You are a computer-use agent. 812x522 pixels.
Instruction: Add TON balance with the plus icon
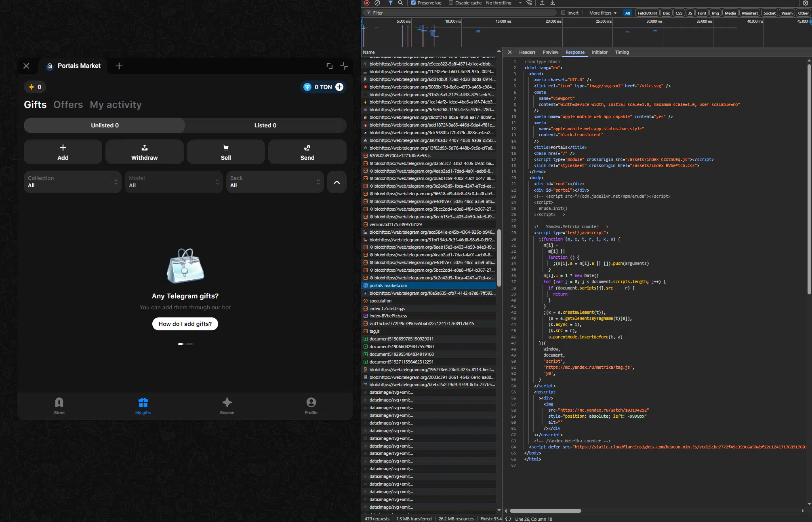tap(339, 87)
